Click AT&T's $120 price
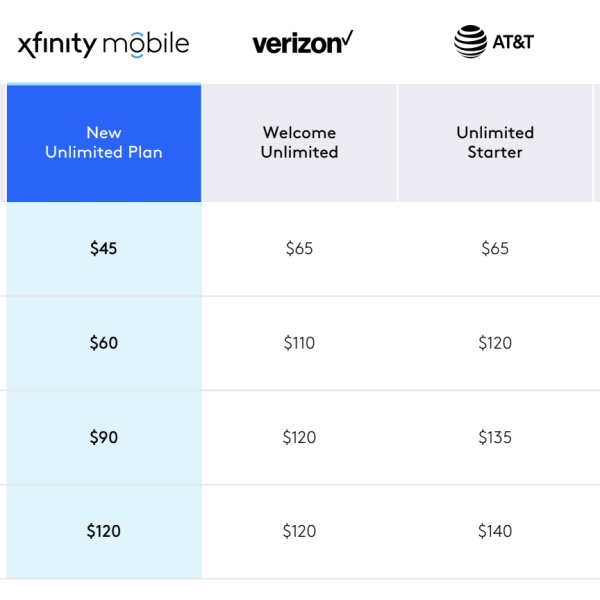The width and height of the screenshot is (600, 600). pyautogui.click(x=495, y=343)
